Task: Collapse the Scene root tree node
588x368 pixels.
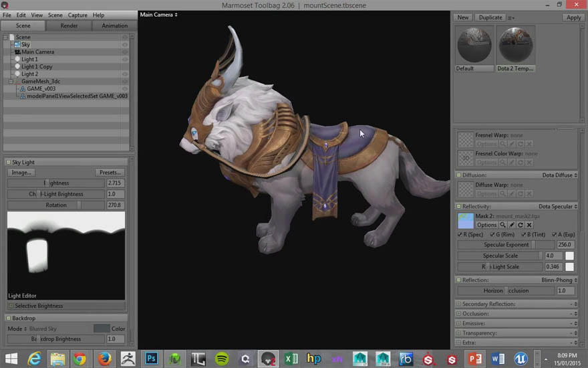Action: click(5, 37)
